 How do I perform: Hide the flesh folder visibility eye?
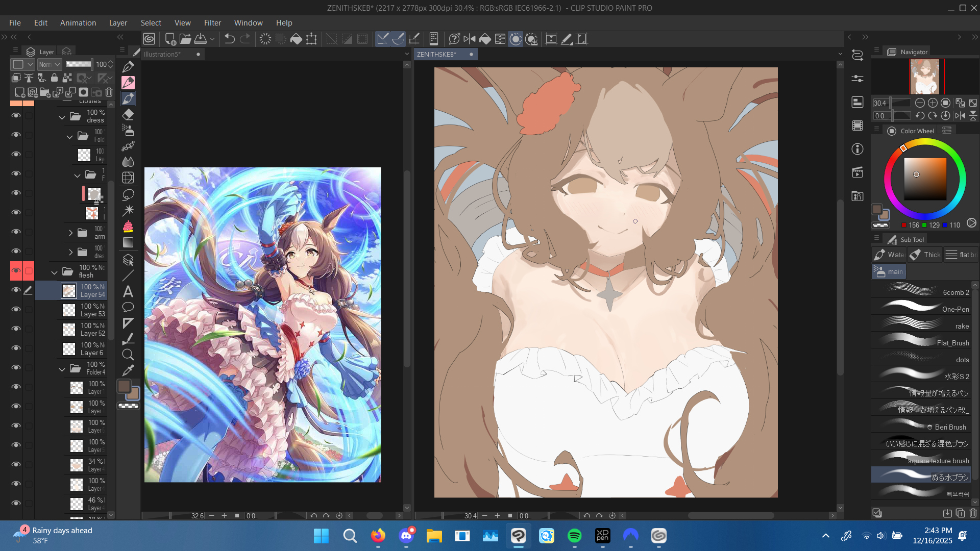point(16,271)
